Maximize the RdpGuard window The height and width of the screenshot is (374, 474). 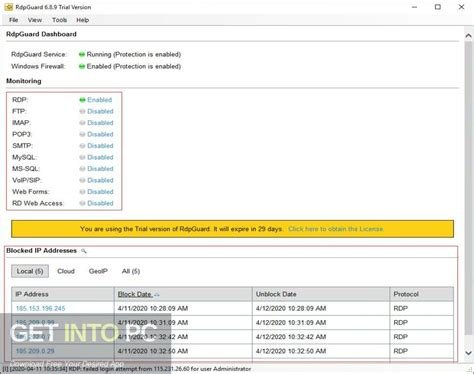click(x=438, y=7)
